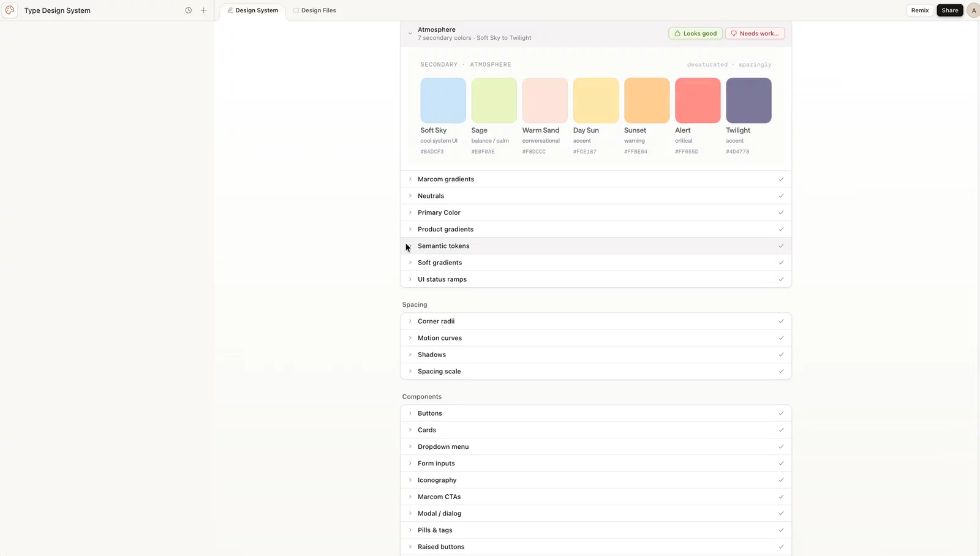
Task: Expand the Corner radii chevron
Action: [x=410, y=321]
